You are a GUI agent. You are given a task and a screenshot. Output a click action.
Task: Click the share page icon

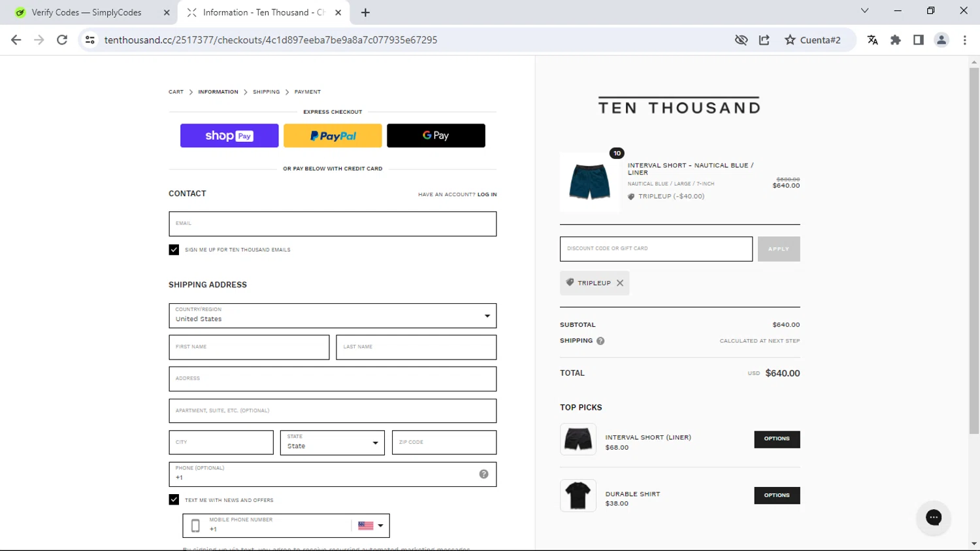pos(764,40)
